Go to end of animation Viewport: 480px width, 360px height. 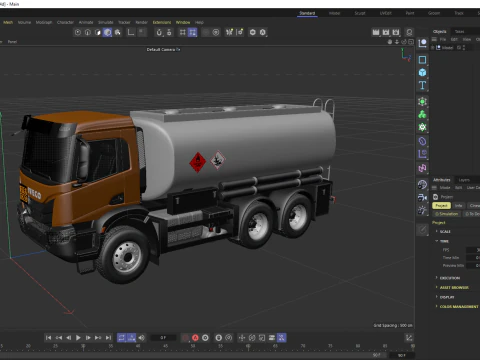108,338
